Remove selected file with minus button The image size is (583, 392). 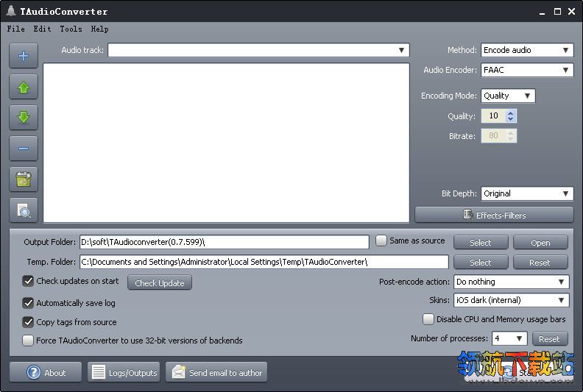coord(24,149)
